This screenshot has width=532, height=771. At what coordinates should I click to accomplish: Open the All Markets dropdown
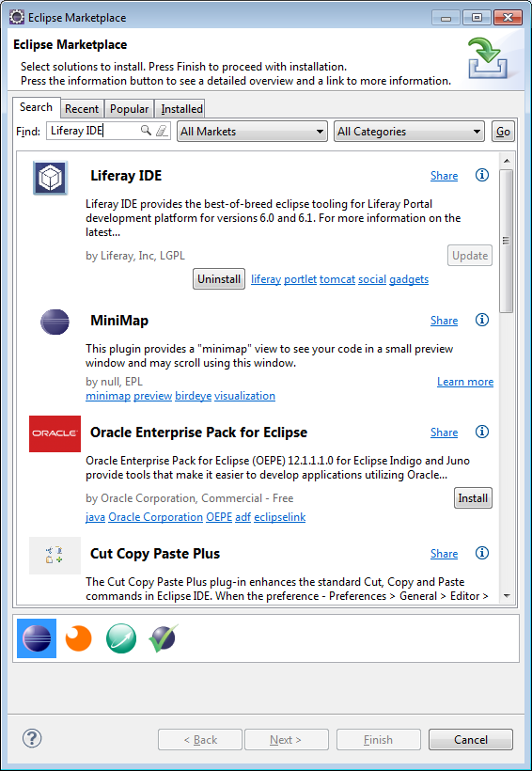[252, 132]
